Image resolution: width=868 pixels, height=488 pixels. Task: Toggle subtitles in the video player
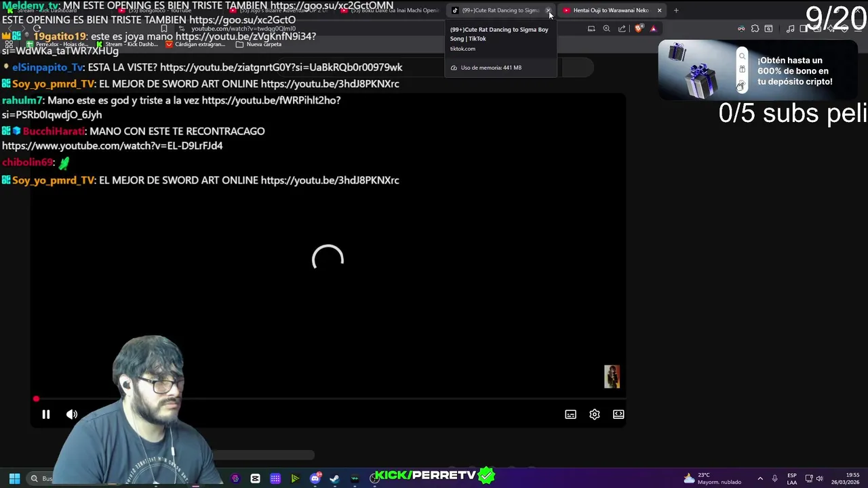(570, 414)
